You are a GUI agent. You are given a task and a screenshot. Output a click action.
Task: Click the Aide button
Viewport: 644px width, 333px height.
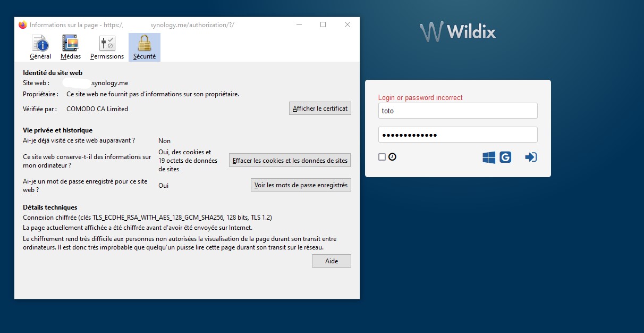331,261
